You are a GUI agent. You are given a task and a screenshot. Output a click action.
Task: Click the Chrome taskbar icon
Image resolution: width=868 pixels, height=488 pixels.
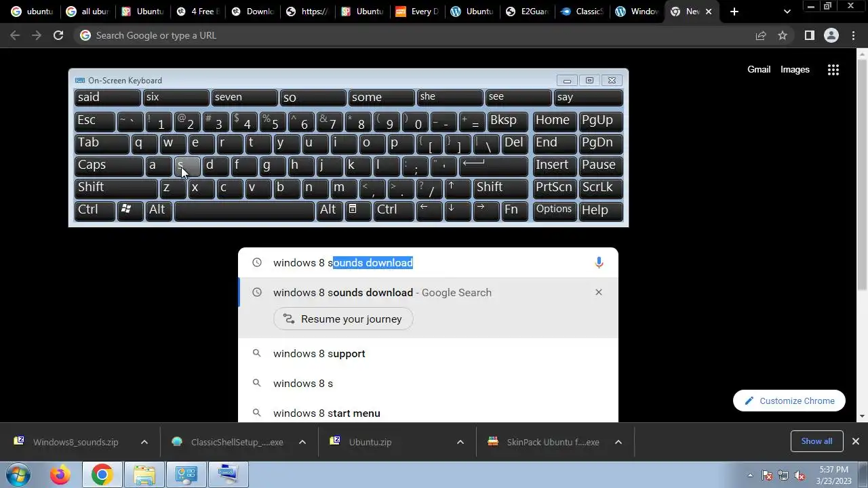102,474
